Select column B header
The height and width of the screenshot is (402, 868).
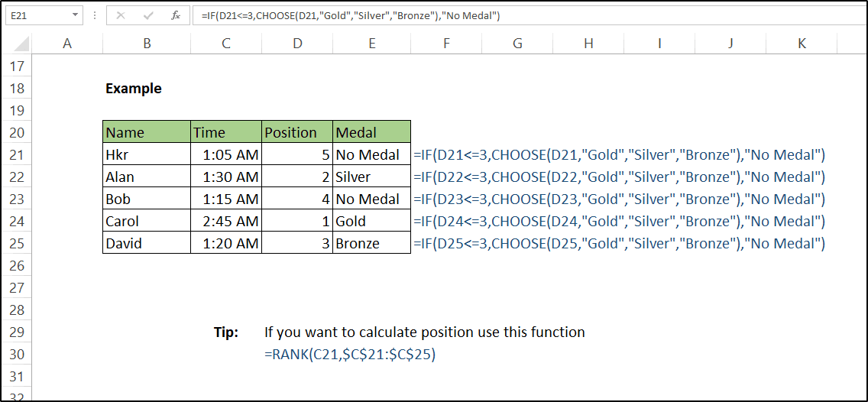click(x=147, y=44)
